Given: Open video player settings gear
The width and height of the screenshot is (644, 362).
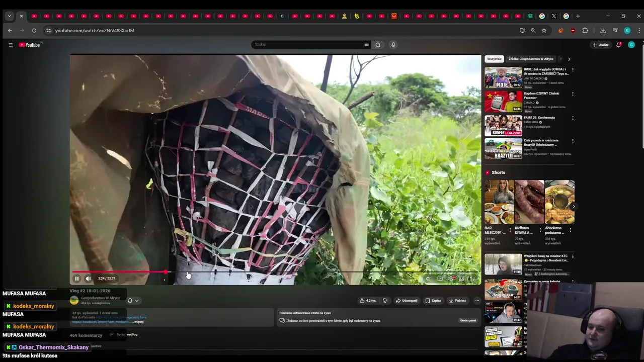Looking at the screenshot, I should 451,279.
